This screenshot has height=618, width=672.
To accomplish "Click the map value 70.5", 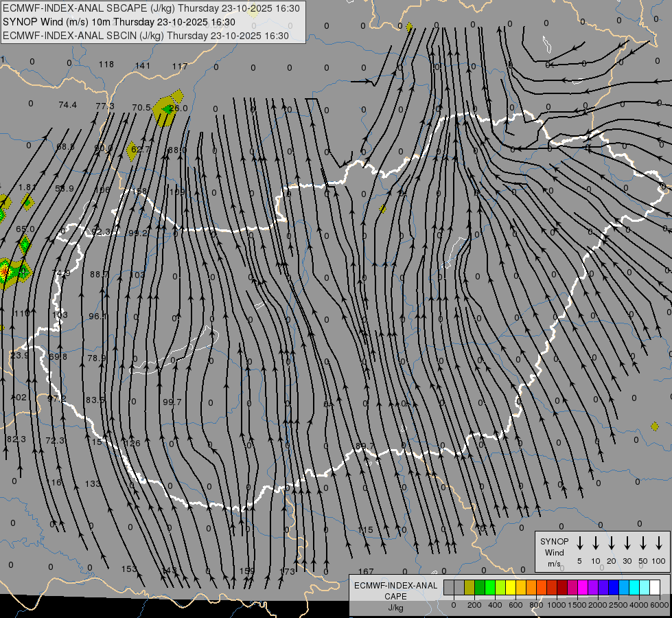I will click(141, 108).
